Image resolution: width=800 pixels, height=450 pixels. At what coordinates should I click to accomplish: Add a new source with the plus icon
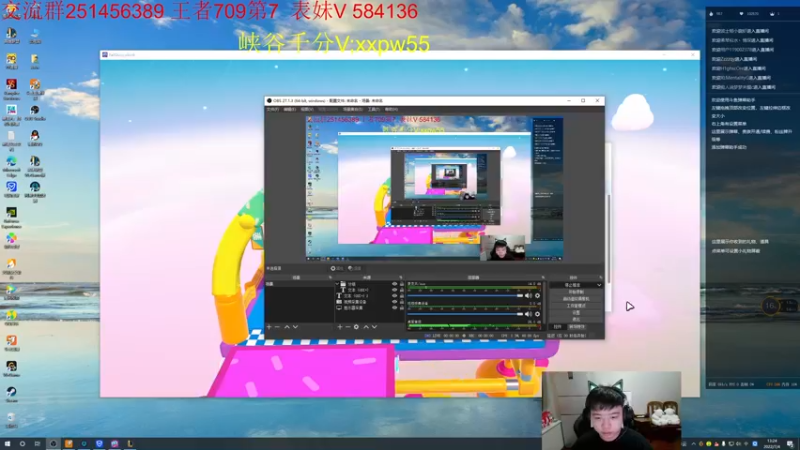click(x=340, y=327)
